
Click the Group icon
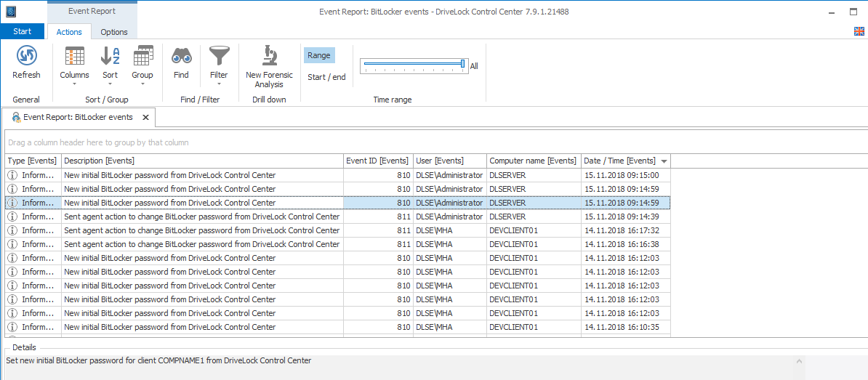tap(142, 57)
